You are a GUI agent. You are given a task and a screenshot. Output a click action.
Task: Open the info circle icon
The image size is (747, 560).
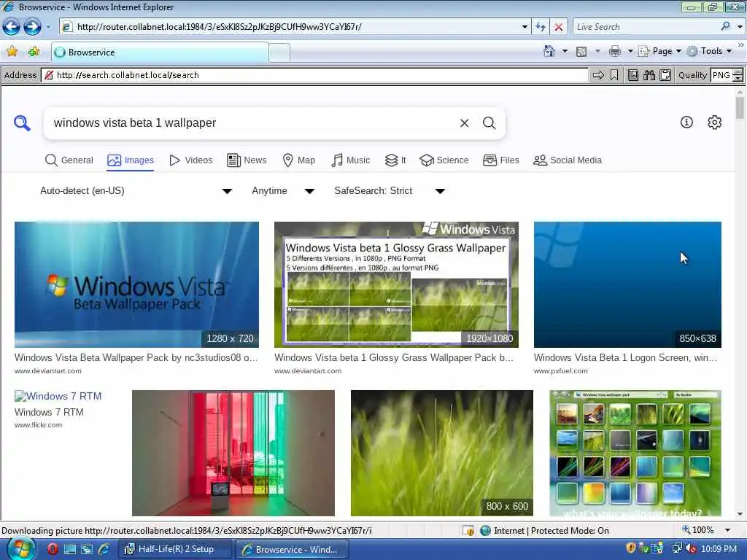pyautogui.click(x=686, y=122)
